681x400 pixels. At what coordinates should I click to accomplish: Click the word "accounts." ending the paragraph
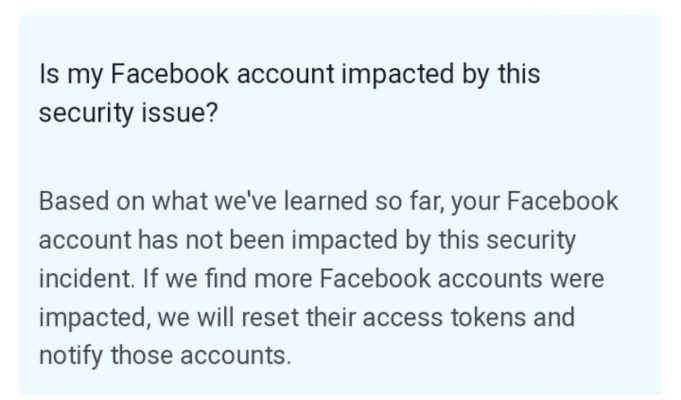[x=235, y=357]
